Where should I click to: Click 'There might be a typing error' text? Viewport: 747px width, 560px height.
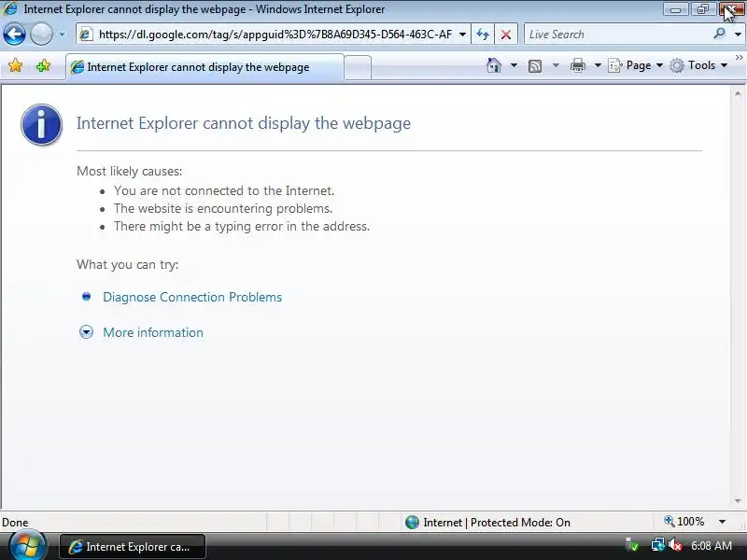coord(242,226)
